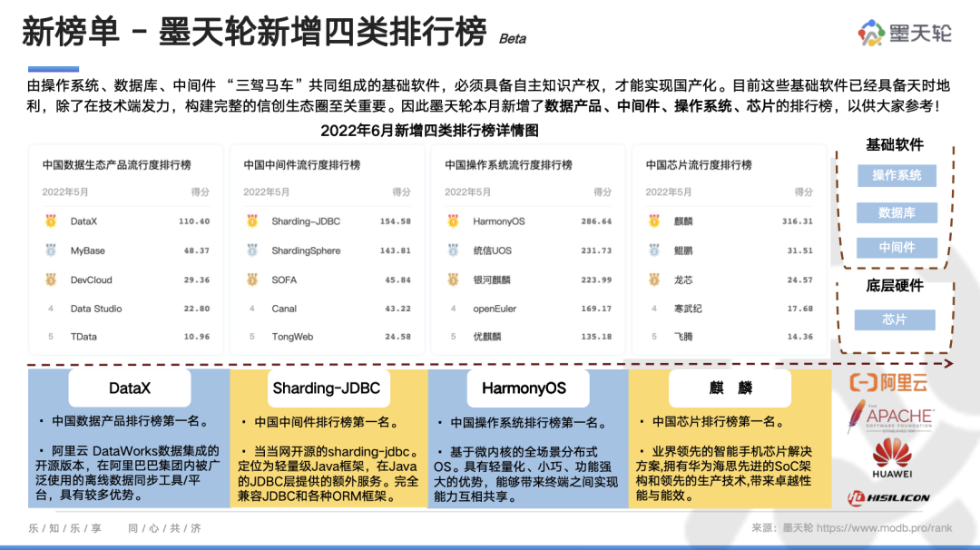Select the 操作系统 box
Screen dimensions: 980x550
pyautogui.click(x=897, y=176)
